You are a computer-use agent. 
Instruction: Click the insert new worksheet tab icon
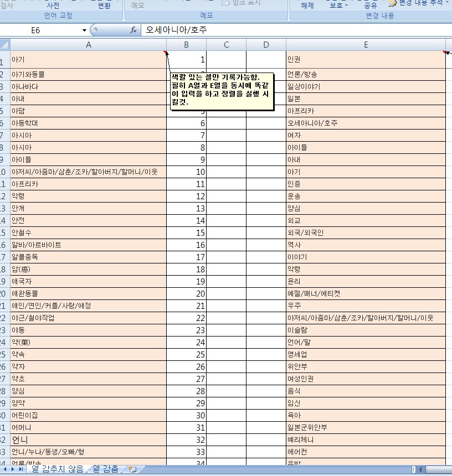pos(132,469)
